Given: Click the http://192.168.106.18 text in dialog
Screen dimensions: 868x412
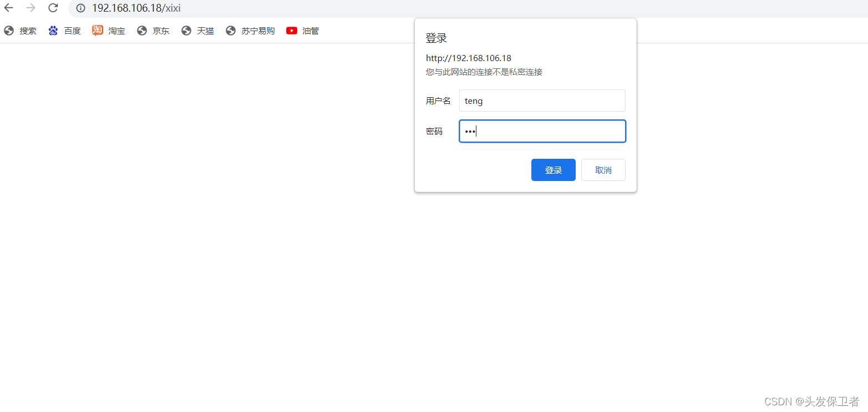Looking at the screenshot, I should pyautogui.click(x=469, y=58).
